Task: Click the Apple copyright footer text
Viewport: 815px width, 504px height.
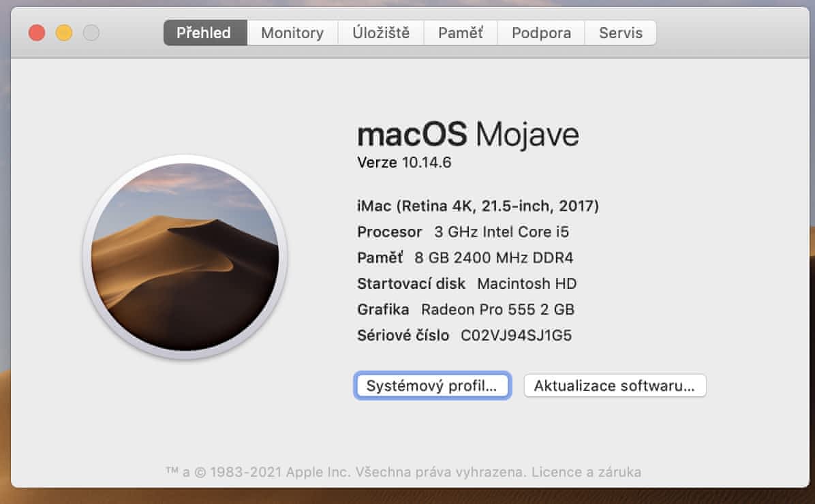Action: click(403, 472)
